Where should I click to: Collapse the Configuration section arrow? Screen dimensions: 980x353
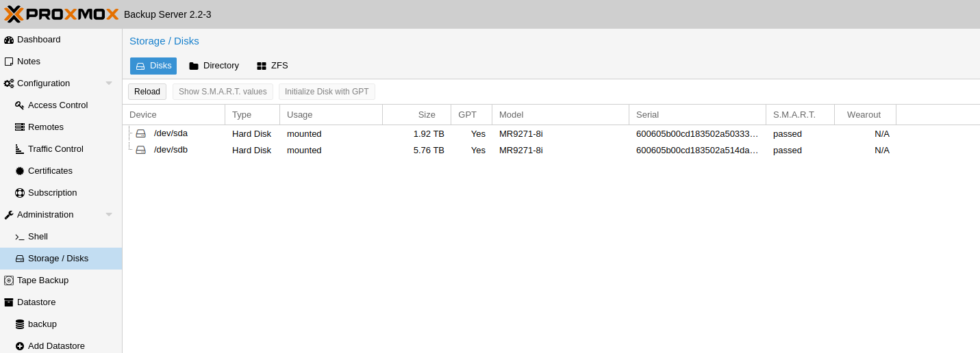coord(109,83)
